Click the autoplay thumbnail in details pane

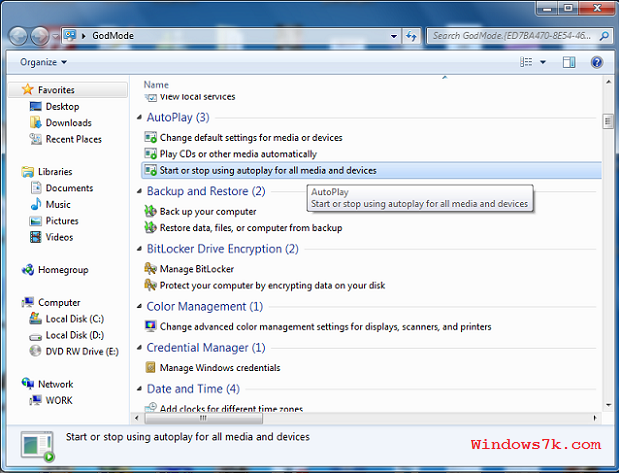tap(38, 446)
